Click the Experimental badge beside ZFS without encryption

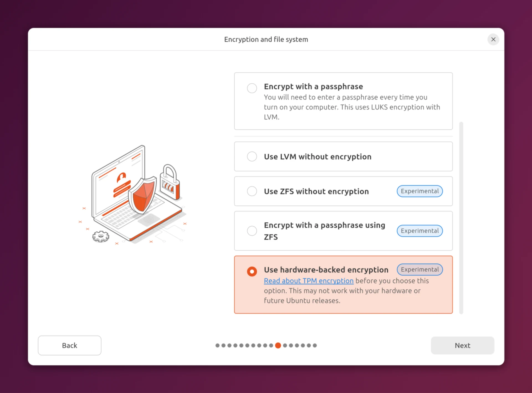point(420,191)
